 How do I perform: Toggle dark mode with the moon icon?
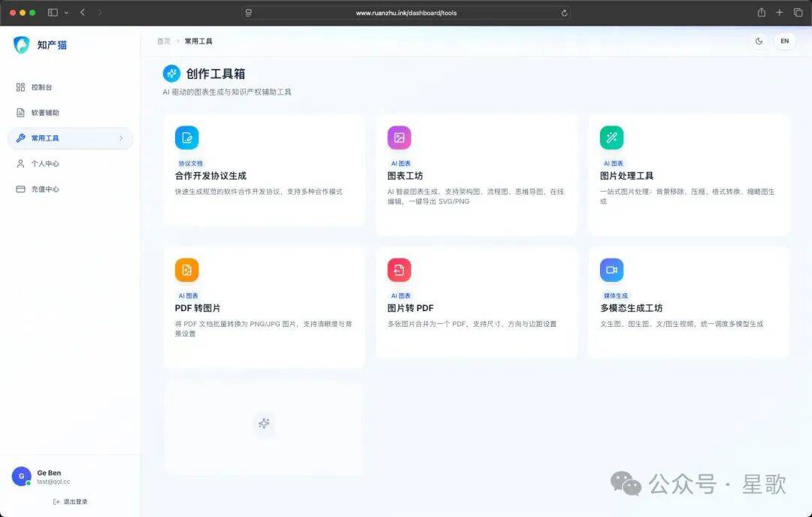click(759, 41)
